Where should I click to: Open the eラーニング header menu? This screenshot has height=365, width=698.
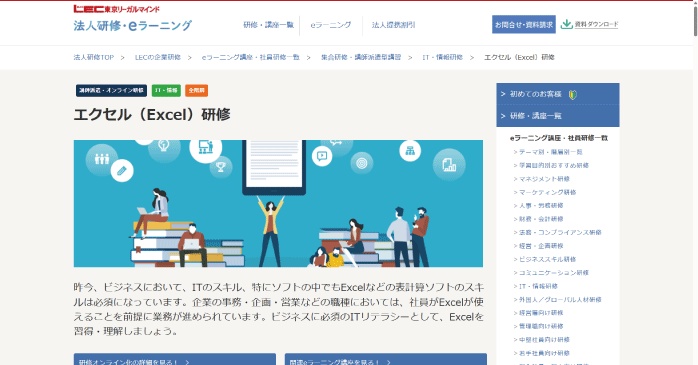[331, 25]
